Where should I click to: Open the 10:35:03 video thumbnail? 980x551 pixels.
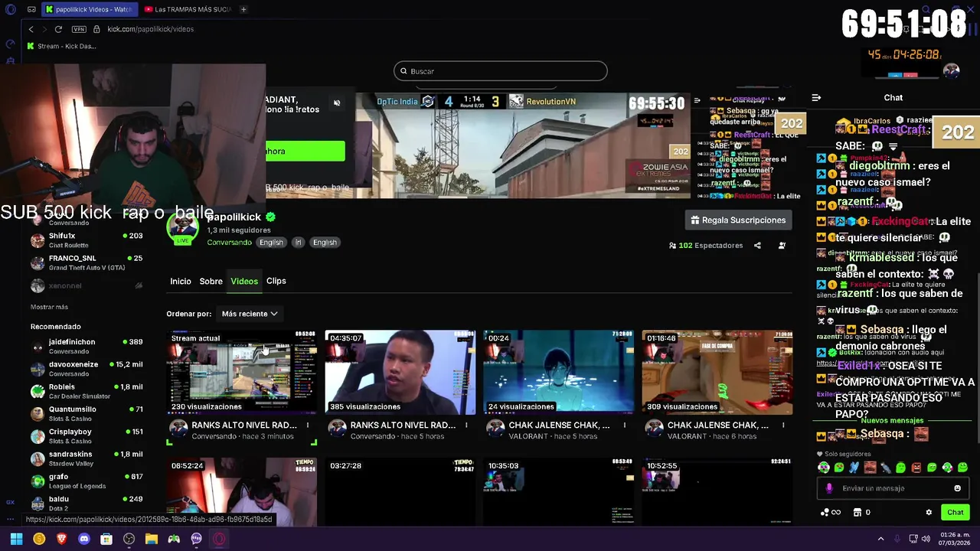point(559,492)
